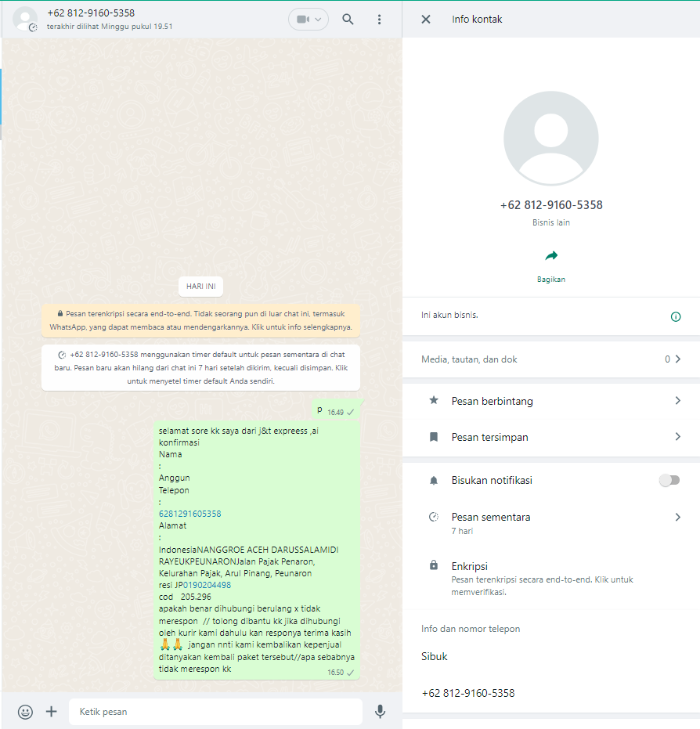This screenshot has height=729, width=700.
Task: Click the sent message "p" bubble
Action: [336, 410]
